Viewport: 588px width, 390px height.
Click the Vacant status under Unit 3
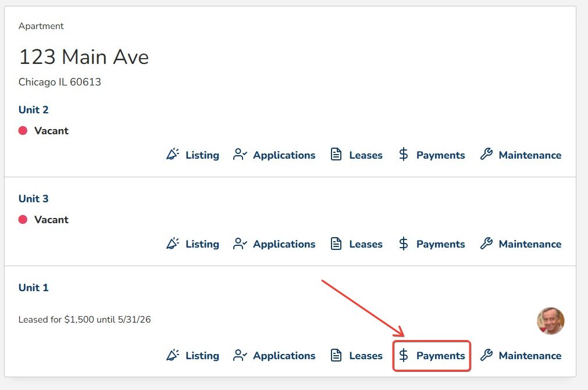pos(51,220)
